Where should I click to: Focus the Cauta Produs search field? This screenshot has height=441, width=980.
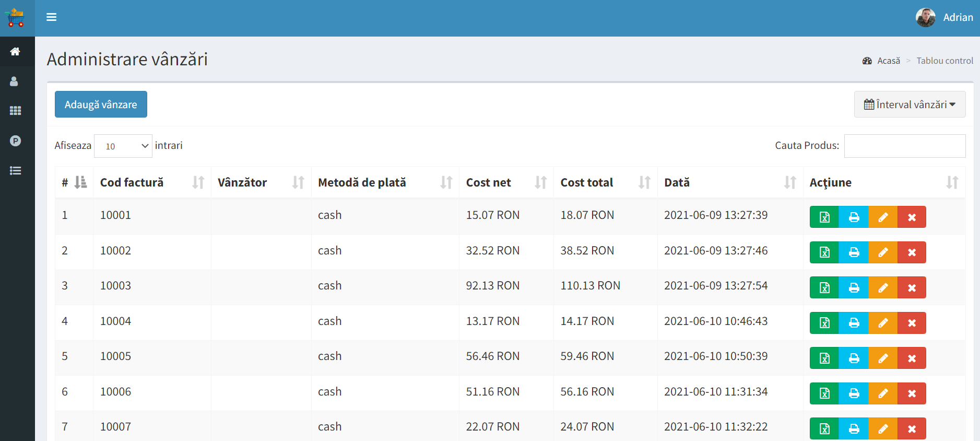904,146
